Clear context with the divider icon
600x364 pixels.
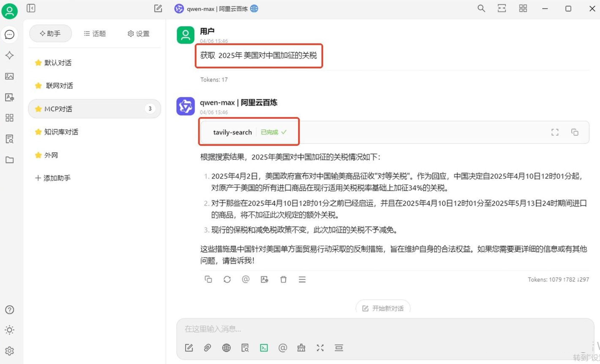(339, 348)
